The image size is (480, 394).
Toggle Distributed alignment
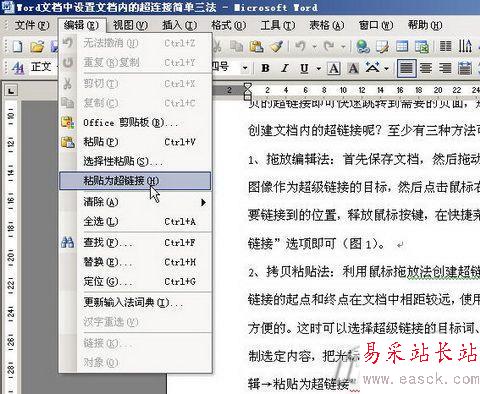(465, 68)
